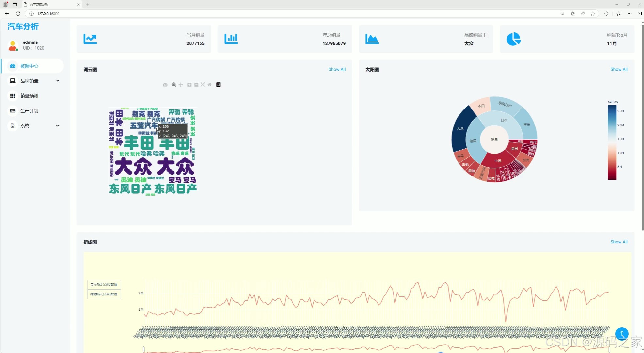Click Autoscale icon in word cloud modebar
This screenshot has height=353, width=644.
pyautogui.click(x=203, y=85)
